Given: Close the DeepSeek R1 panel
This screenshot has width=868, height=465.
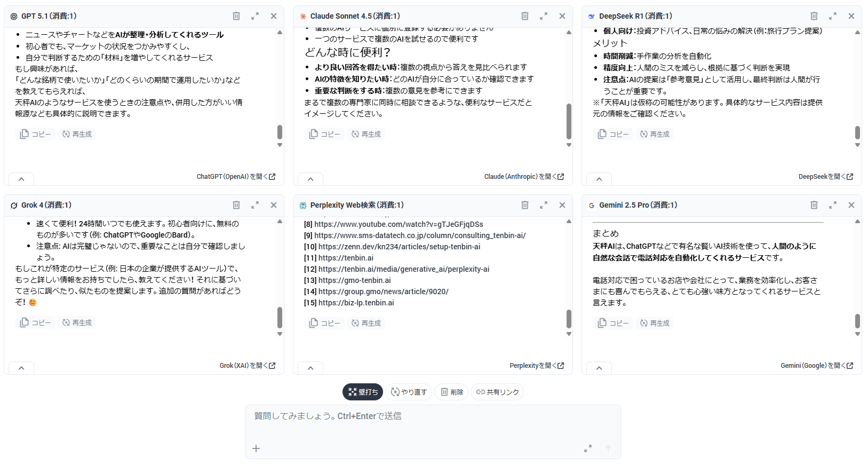Looking at the screenshot, I should click(x=851, y=16).
